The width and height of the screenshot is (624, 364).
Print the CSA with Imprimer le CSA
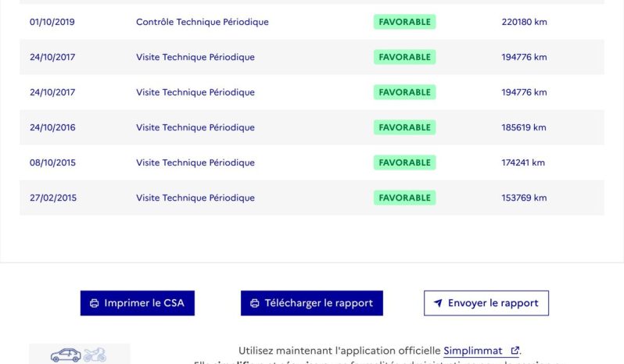click(x=138, y=303)
